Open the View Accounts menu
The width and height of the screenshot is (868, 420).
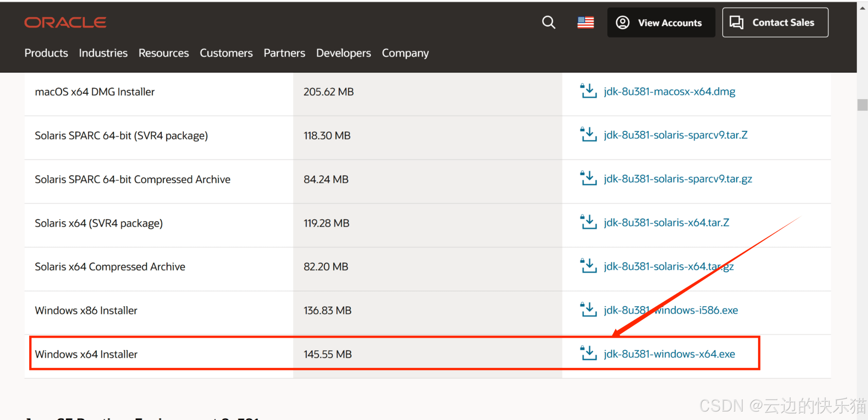(661, 22)
